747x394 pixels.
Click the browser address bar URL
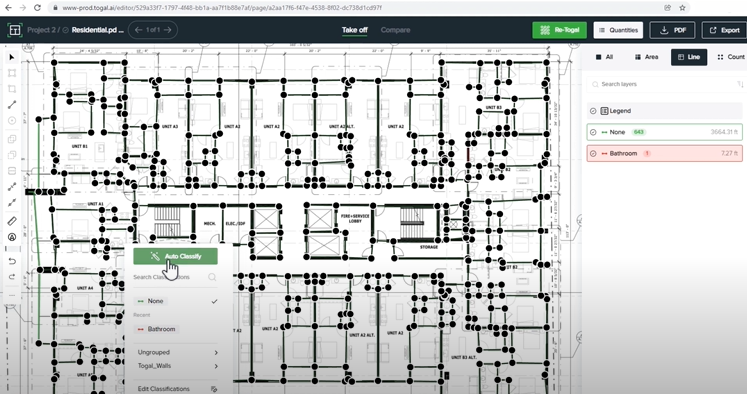click(x=222, y=8)
